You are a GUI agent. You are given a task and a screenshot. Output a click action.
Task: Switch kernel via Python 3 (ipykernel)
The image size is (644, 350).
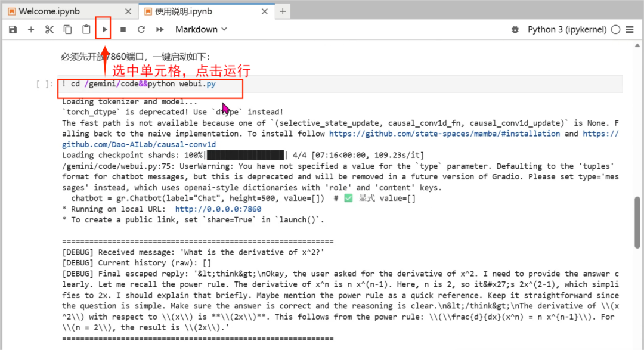point(567,30)
